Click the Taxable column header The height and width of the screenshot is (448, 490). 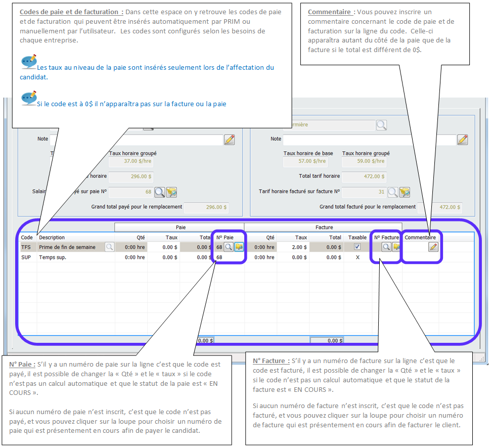357,237
